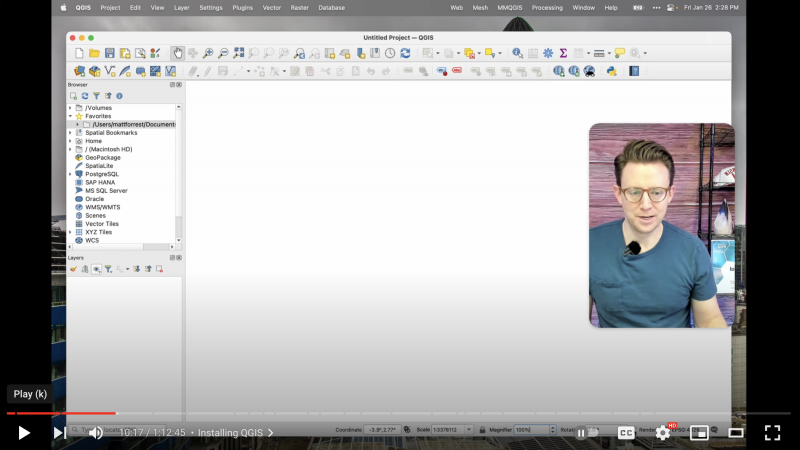Toggle the video miniplayer mode
This screenshot has width=800, height=450.
[x=700, y=433]
